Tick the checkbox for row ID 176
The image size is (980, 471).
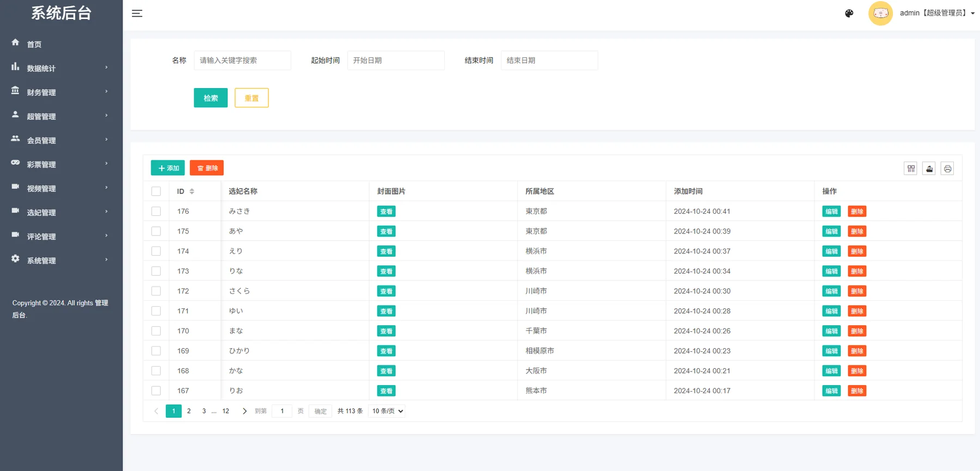point(156,211)
